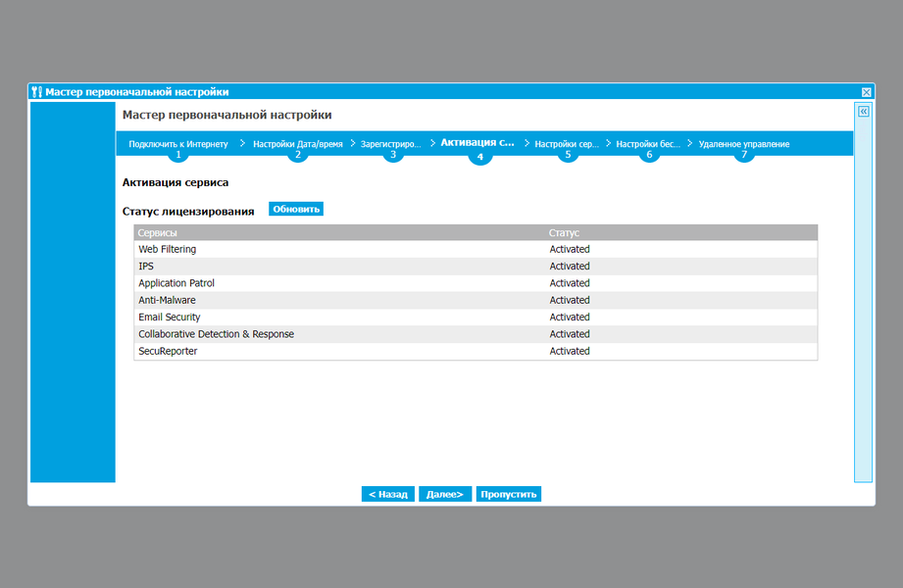Open the Подключить к Интернету step
The height and width of the screenshot is (588, 903).
pyautogui.click(x=178, y=144)
